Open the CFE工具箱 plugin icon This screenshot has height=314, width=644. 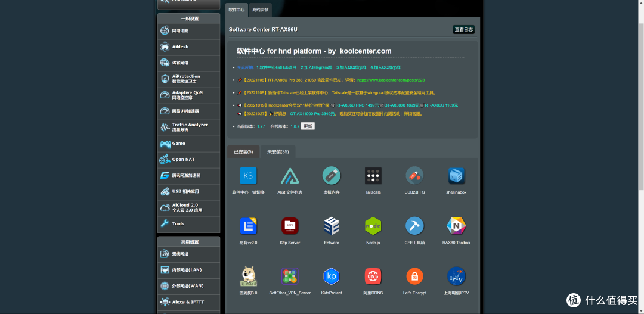[414, 226]
